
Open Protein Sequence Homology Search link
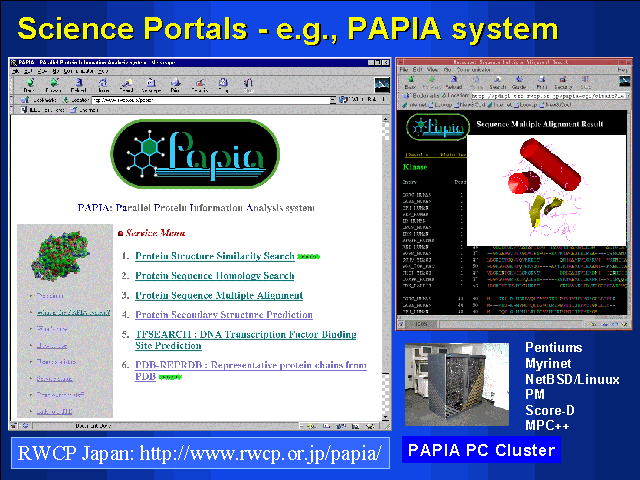[214, 275]
